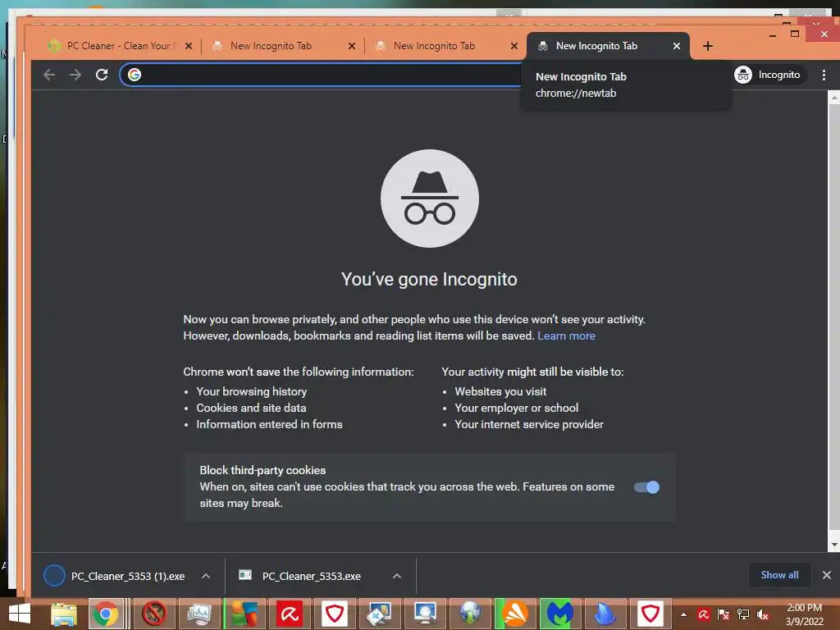The image size is (840, 630).
Task: Close the third New Incognito Tab
Action: click(514, 46)
